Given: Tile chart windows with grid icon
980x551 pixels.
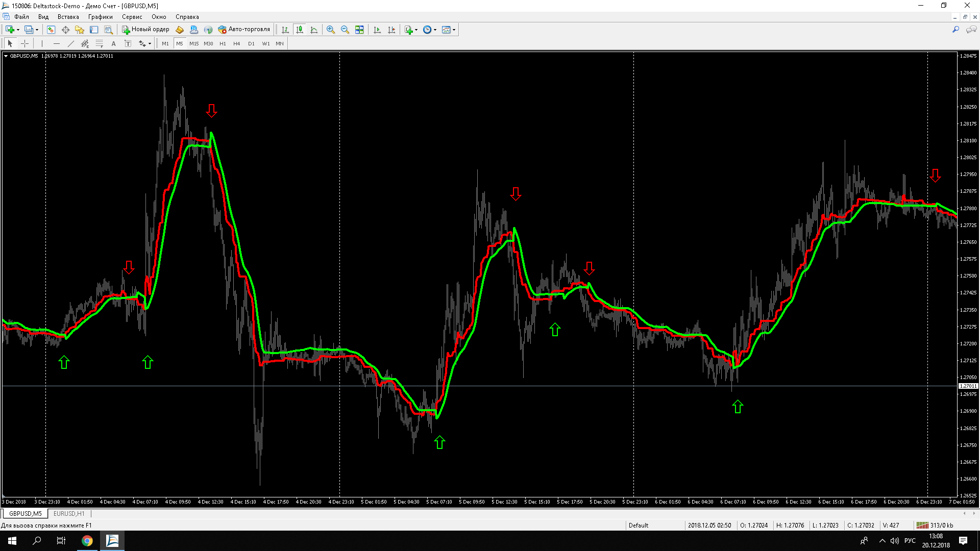Looking at the screenshot, I should [359, 30].
